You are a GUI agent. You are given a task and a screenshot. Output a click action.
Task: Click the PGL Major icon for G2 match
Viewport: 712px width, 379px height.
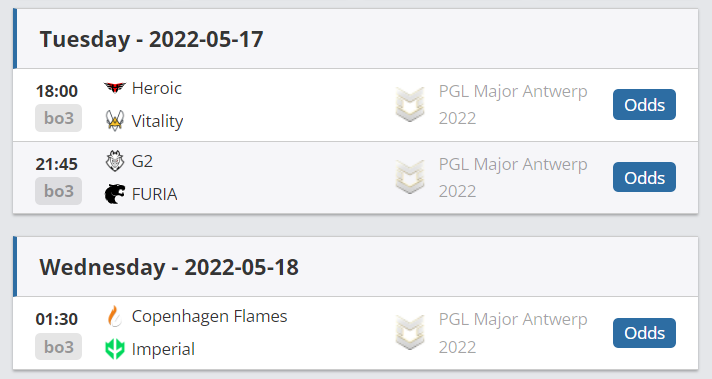(410, 177)
